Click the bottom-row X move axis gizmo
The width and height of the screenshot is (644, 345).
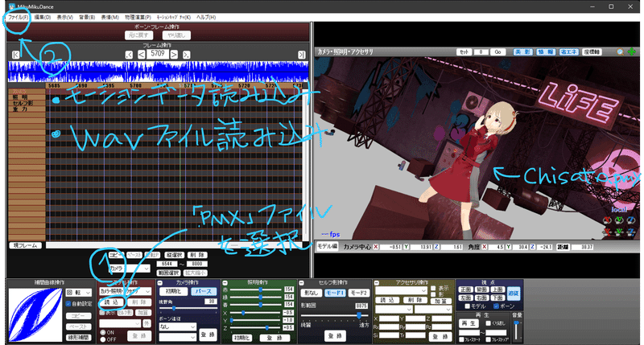pos(607,232)
